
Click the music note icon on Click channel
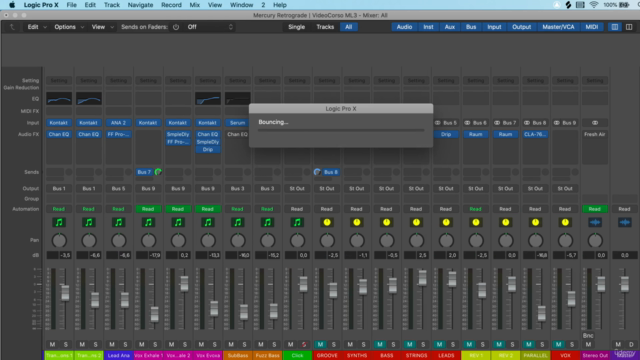297,222
